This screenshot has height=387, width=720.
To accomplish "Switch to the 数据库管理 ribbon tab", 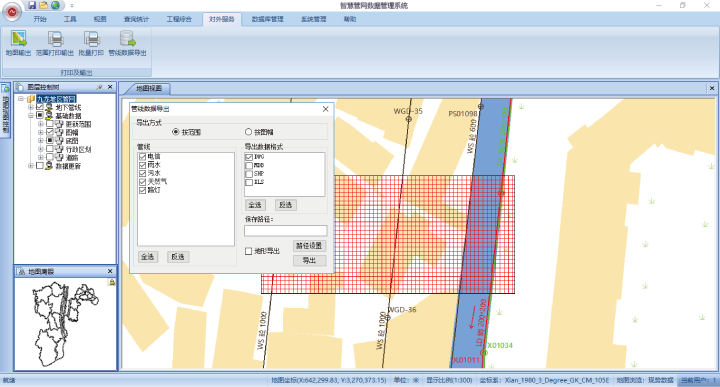I will tap(267, 19).
